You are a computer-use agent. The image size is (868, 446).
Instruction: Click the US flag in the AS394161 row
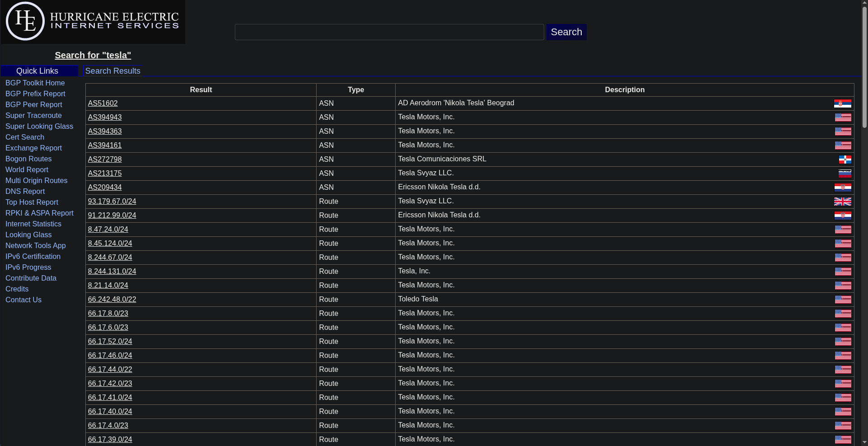[843, 146]
